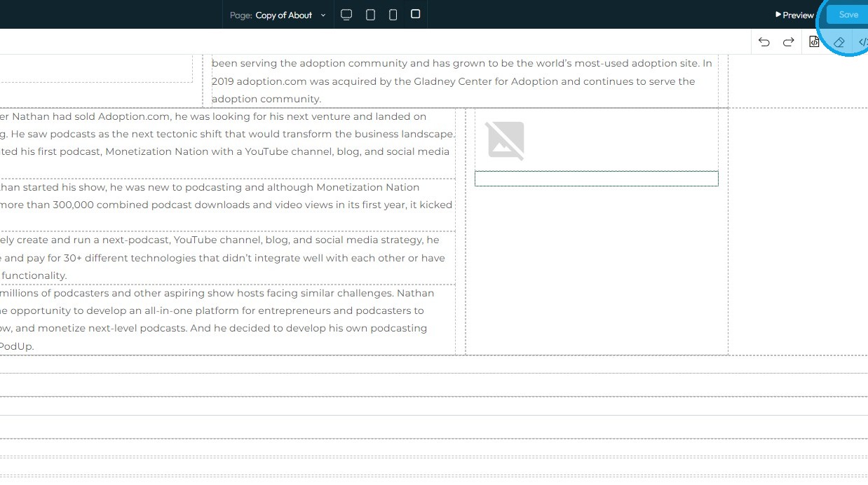Select the eraser clear tool
Screen dimensions: 868x485
click(839, 42)
